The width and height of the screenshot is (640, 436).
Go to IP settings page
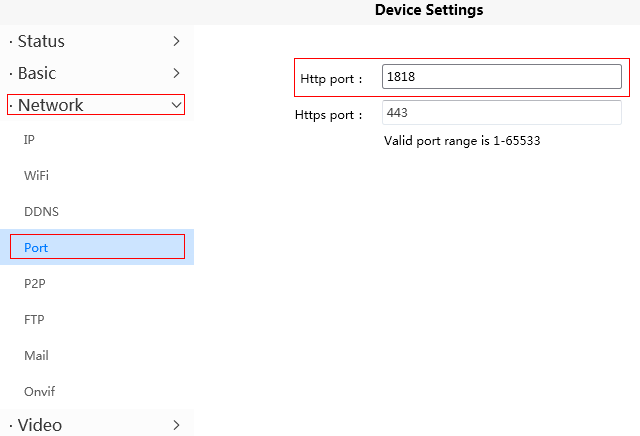30,140
